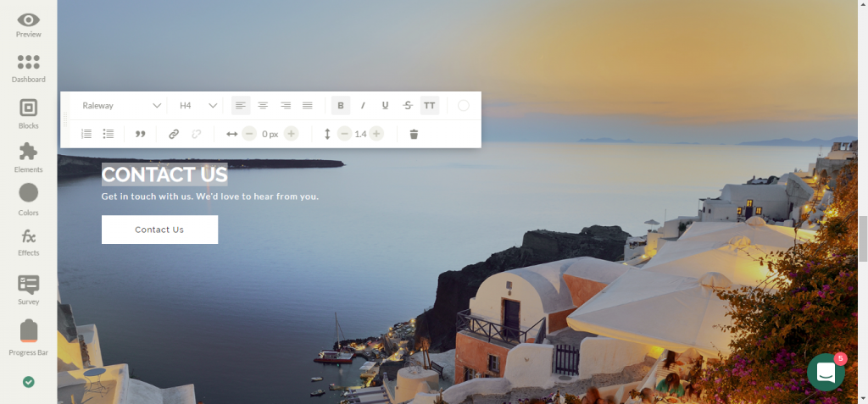Click the unlink icon
This screenshot has width=868, height=404.
tap(196, 134)
